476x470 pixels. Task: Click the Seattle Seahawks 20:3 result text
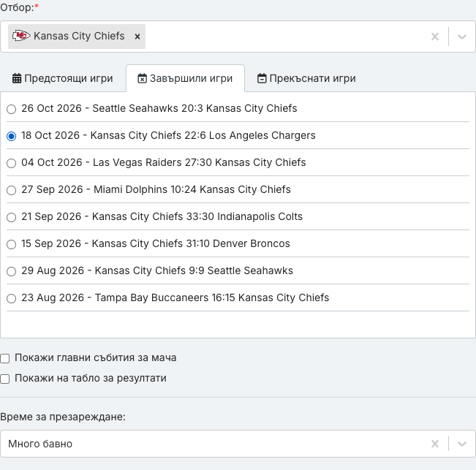[x=194, y=108]
